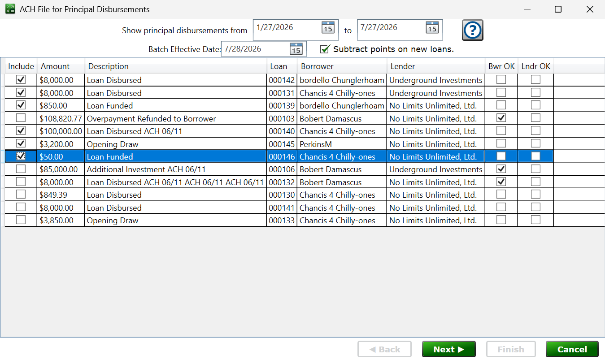Click the PerkinsM borrower cell

pos(342,144)
